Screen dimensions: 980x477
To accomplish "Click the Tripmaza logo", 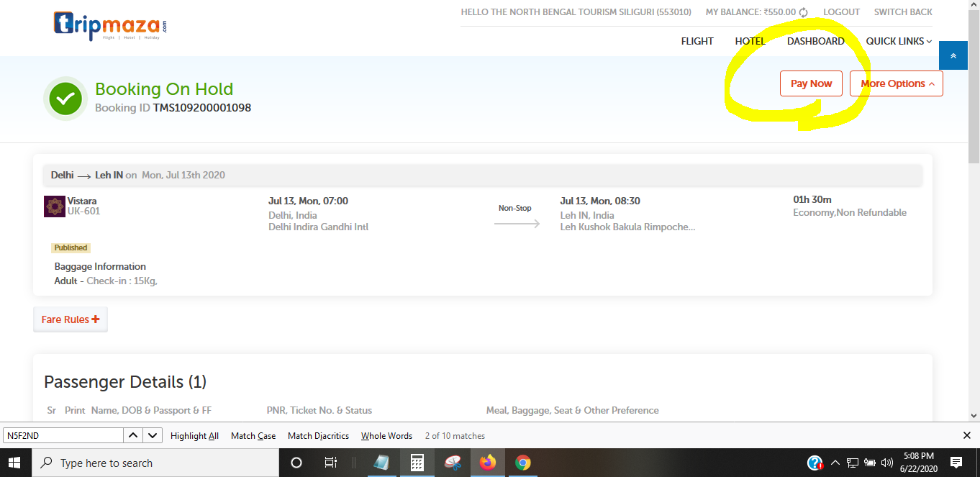I will tap(110, 26).
